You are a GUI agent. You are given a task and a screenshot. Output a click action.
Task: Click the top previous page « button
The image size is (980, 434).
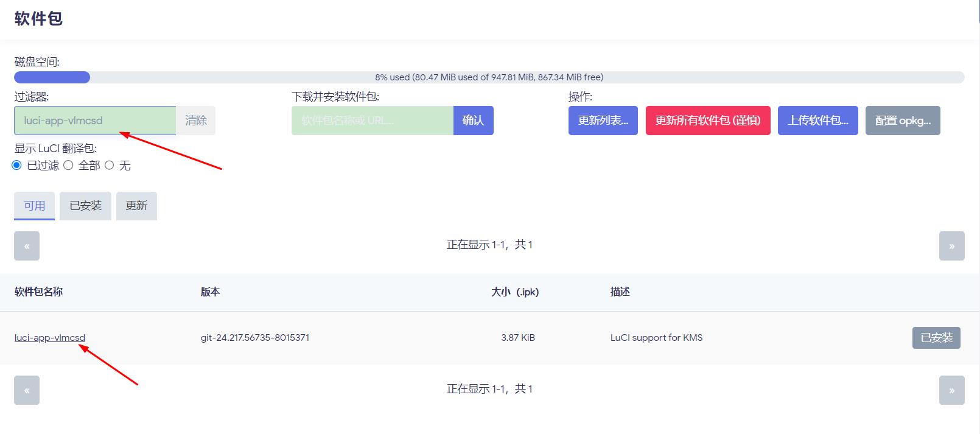[x=27, y=246]
